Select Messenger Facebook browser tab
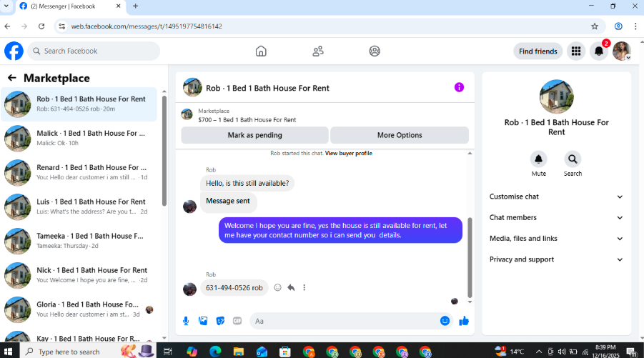The width and height of the screenshot is (644, 358). point(71,6)
